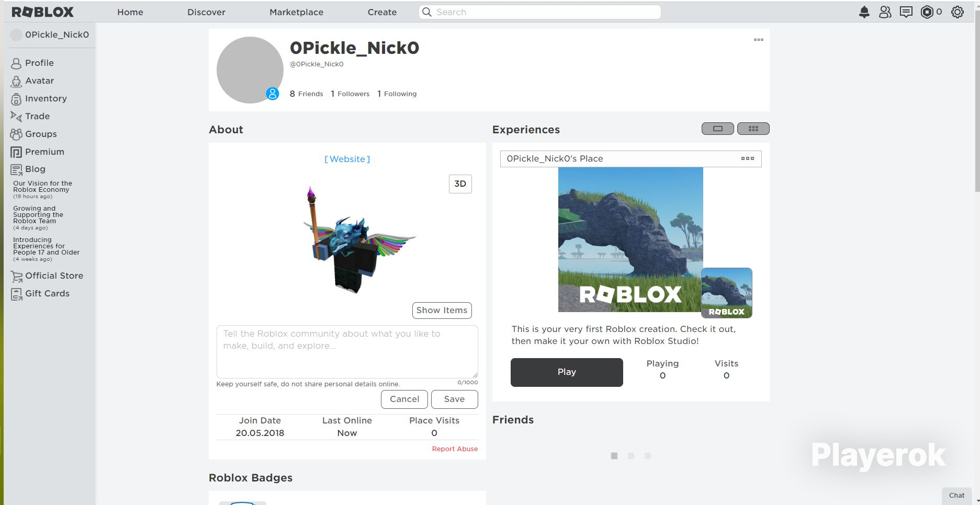
Task: View the 1 Following list
Action: [397, 94]
